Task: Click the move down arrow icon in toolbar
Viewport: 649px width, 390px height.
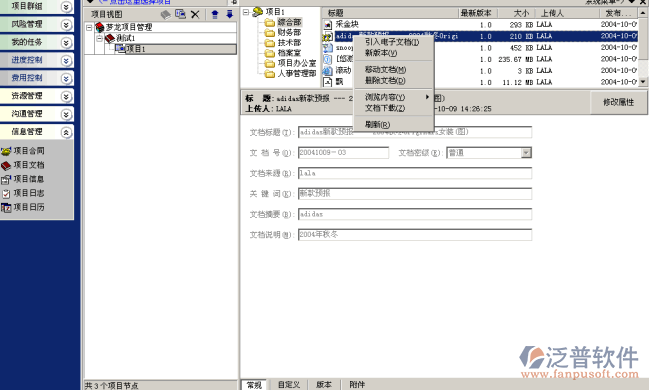Action: point(229,14)
